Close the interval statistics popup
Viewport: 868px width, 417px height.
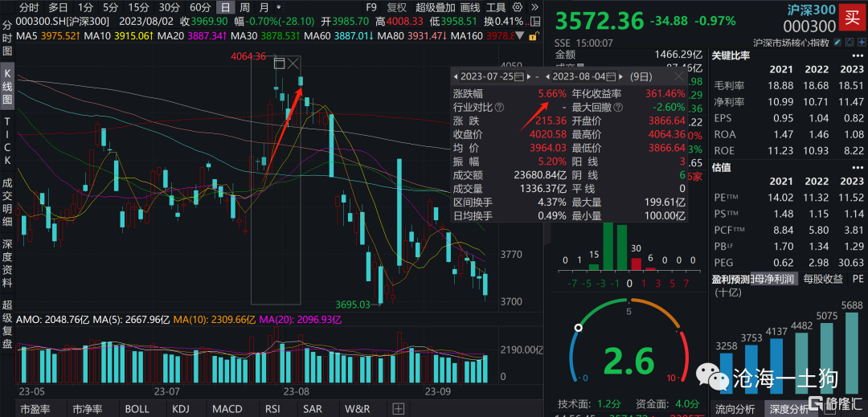click(x=678, y=76)
